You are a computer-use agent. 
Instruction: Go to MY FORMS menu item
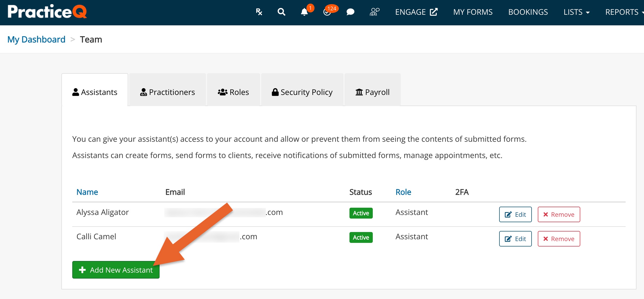(x=473, y=12)
